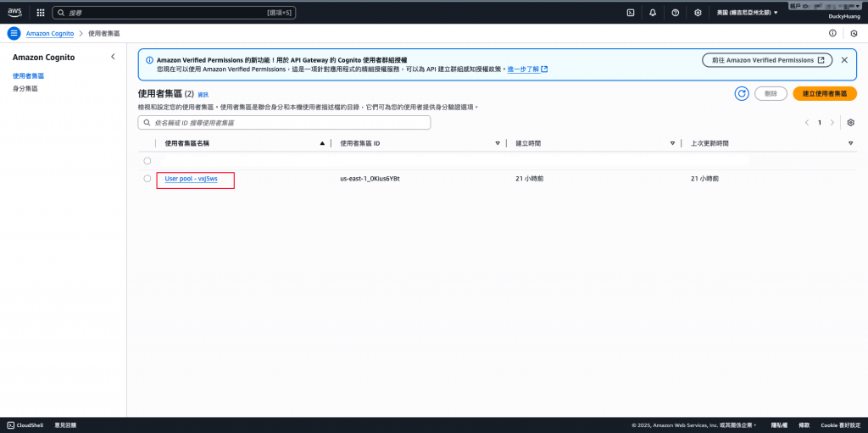868x433 pixels.
Task: Open User pool - vxj5ws link
Action: [x=191, y=179]
